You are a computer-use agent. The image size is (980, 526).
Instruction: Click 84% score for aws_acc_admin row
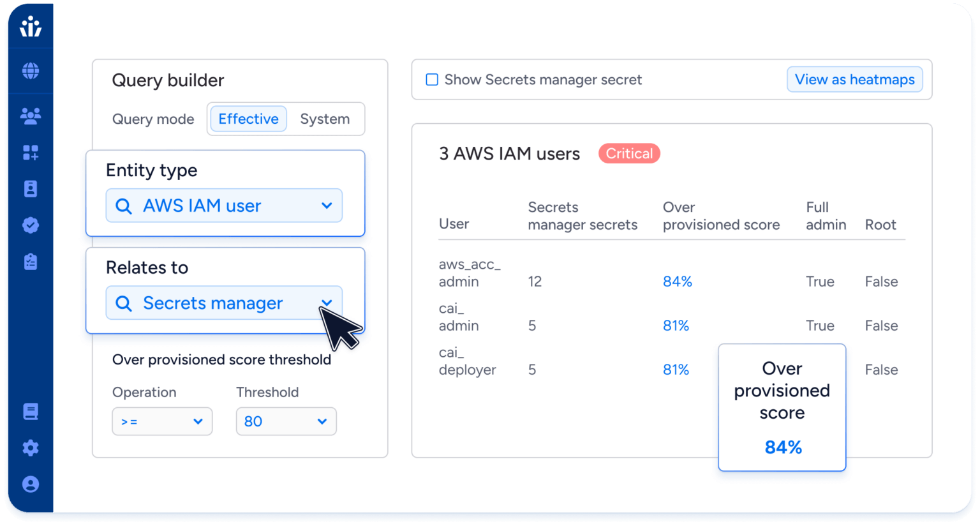[x=677, y=282]
